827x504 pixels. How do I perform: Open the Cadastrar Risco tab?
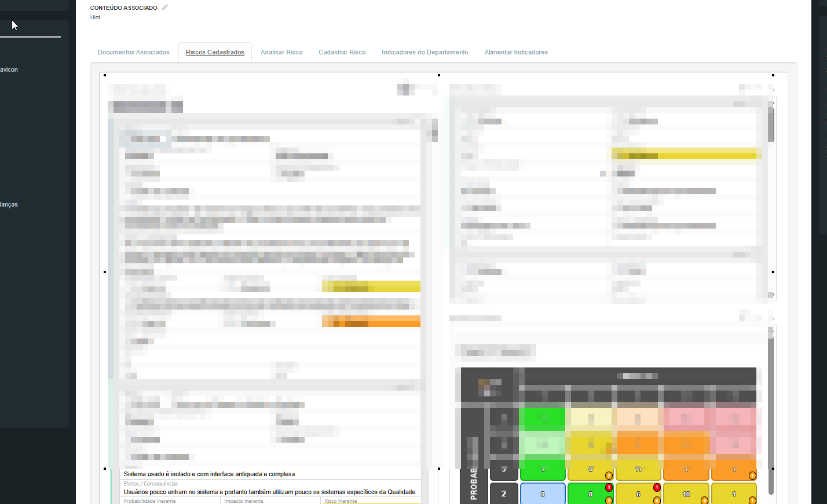342,52
